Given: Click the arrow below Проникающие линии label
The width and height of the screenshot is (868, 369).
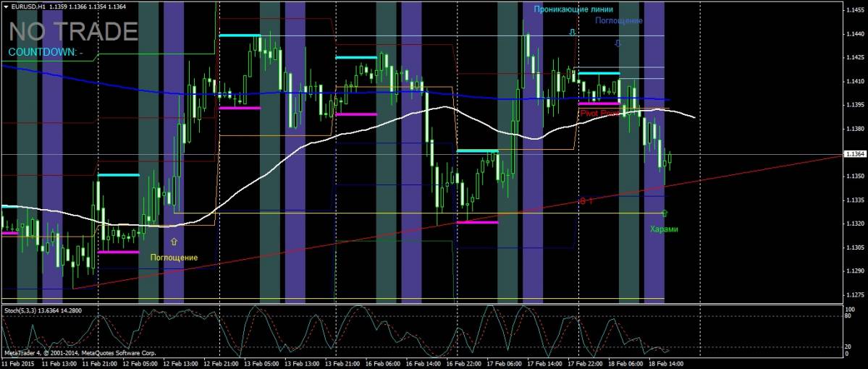Looking at the screenshot, I should coord(572,33).
